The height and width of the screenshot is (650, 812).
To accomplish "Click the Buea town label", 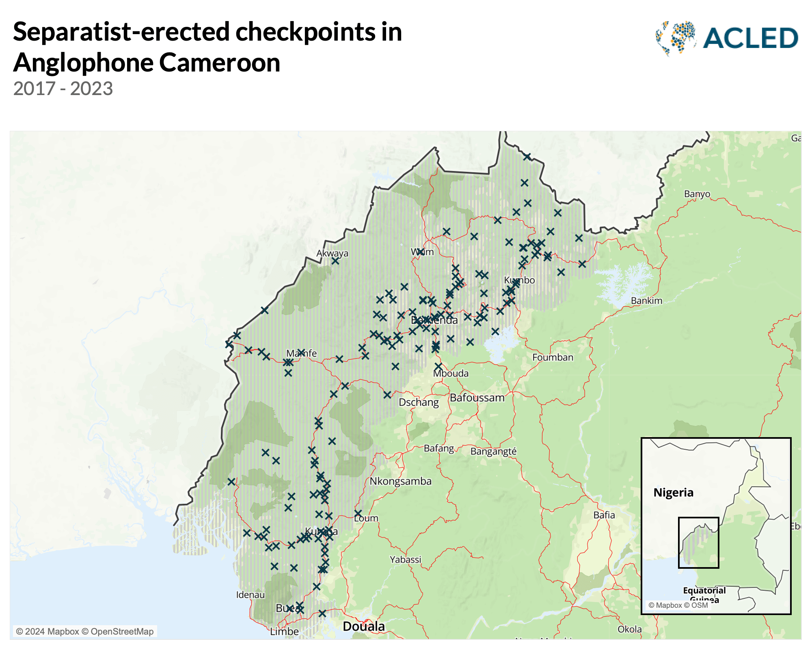I will [x=288, y=608].
